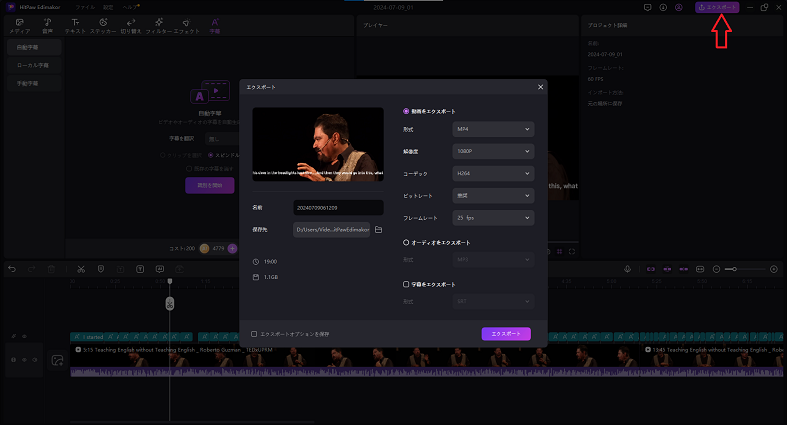
Task: Enable the subtitle export checkbox
Action: [406, 284]
